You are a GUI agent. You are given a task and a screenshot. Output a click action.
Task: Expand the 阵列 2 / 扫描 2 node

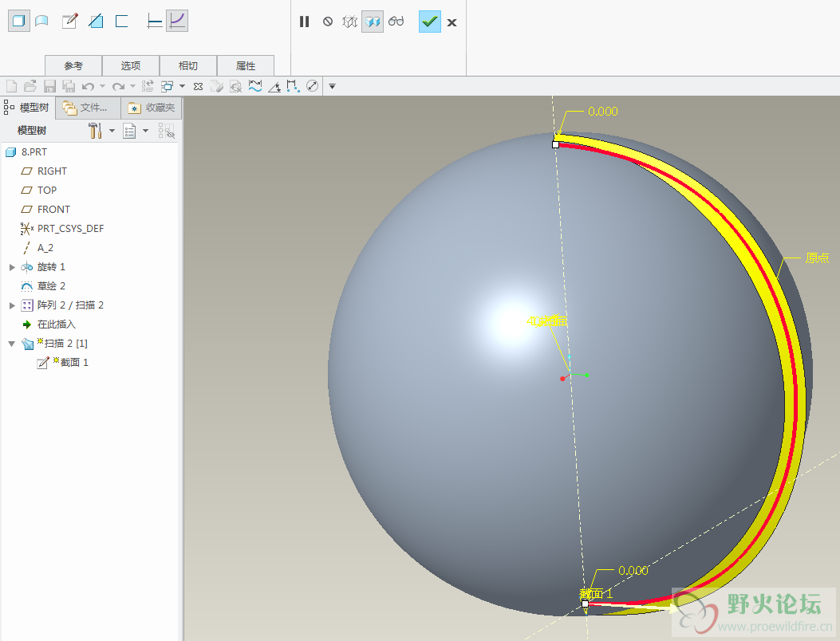(x=12, y=305)
